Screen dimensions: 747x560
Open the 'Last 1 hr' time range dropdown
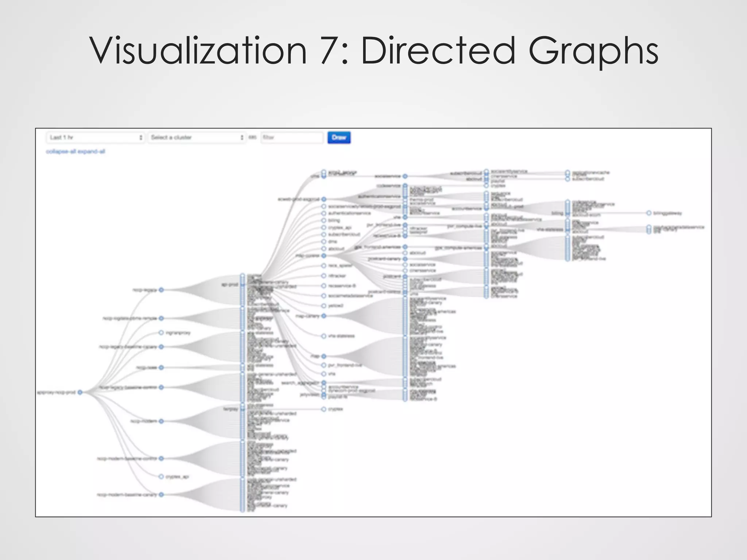pyautogui.click(x=96, y=137)
